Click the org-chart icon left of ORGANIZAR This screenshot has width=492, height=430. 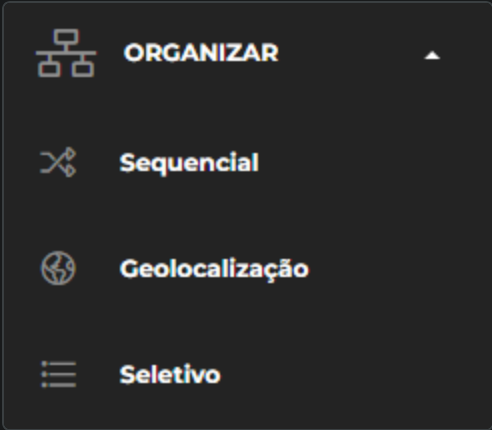(66, 53)
